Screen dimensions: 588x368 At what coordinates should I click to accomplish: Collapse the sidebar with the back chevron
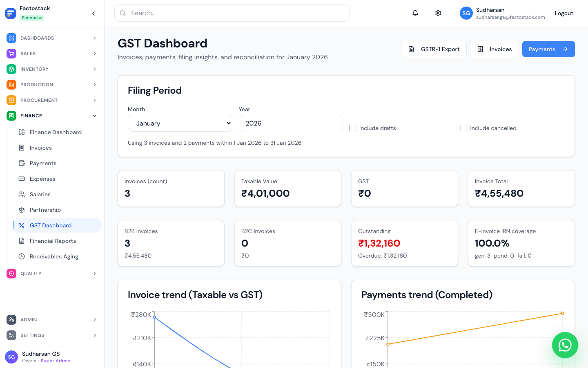(94, 13)
